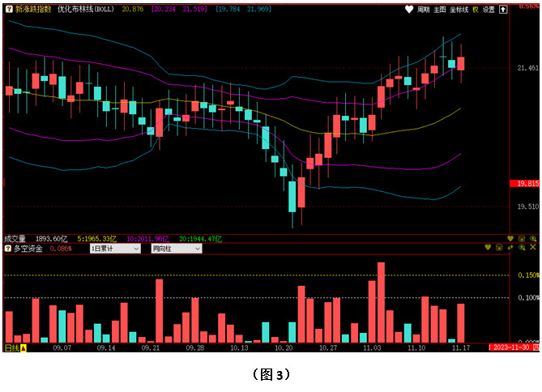
Task: Click the 成交量 label
Action: tap(15, 239)
